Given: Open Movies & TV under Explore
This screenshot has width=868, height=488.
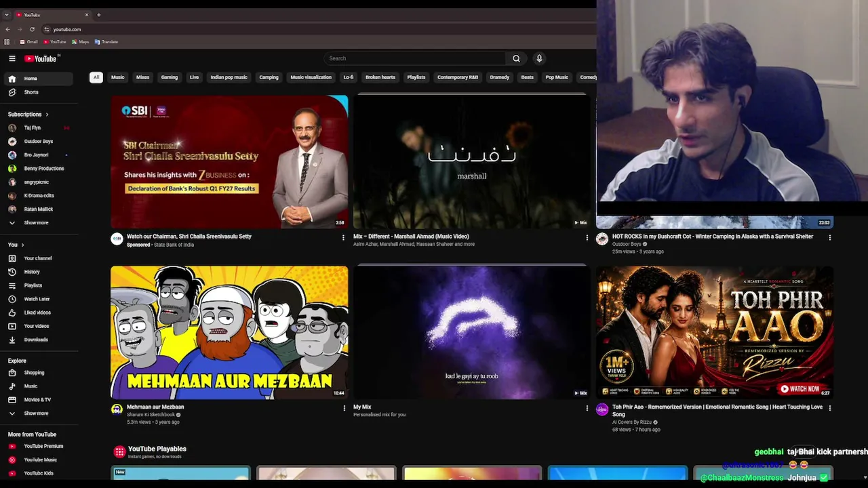Looking at the screenshot, I should 38,400.
